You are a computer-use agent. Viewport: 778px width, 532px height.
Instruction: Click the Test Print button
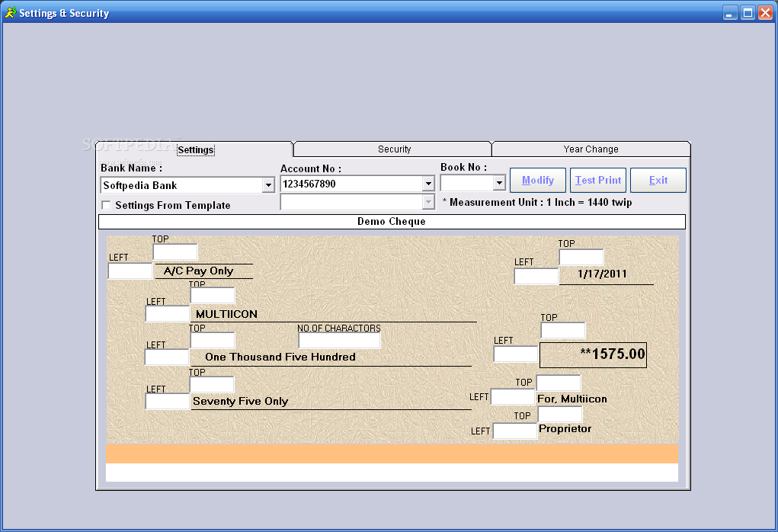click(598, 180)
